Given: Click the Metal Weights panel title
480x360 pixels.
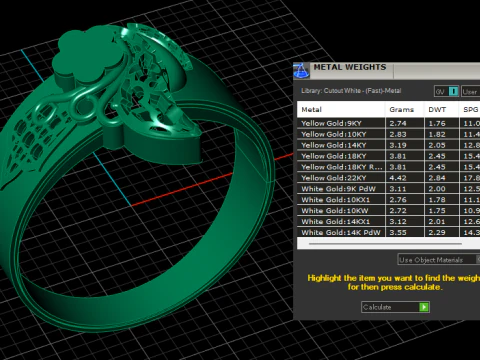Looking at the screenshot, I should pos(350,67).
